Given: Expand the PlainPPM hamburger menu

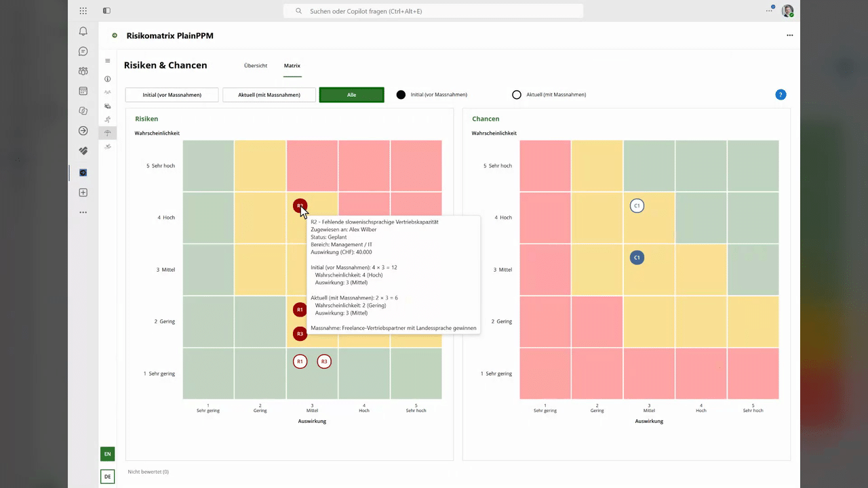Looking at the screenshot, I should click(107, 61).
